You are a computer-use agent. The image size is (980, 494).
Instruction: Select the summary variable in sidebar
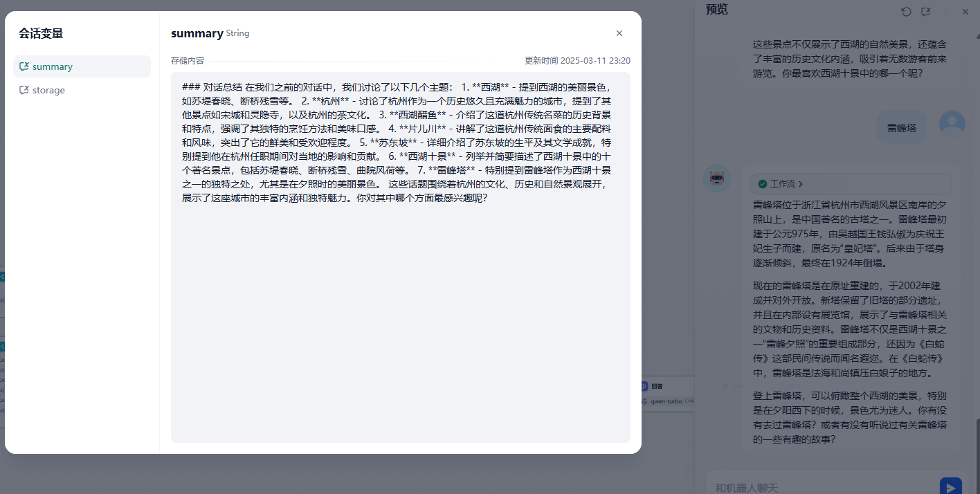pyautogui.click(x=82, y=66)
